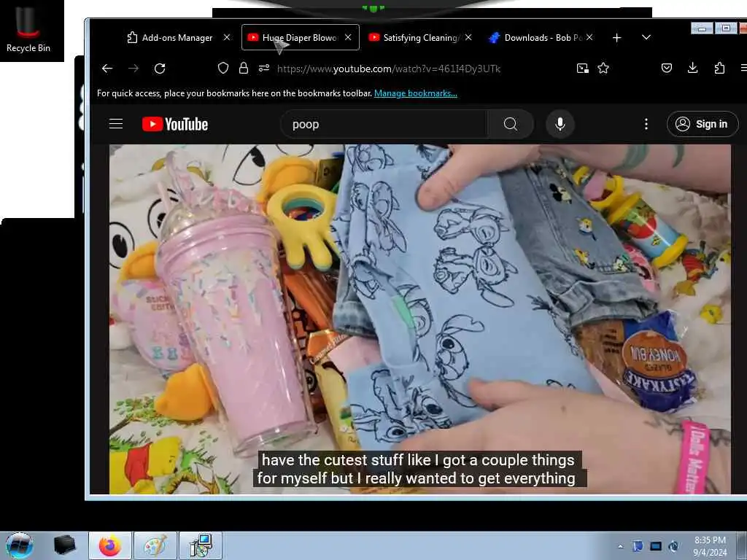Open a new browser tab
Image resolution: width=747 pixels, height=560 pixels.
click(616, 38)
